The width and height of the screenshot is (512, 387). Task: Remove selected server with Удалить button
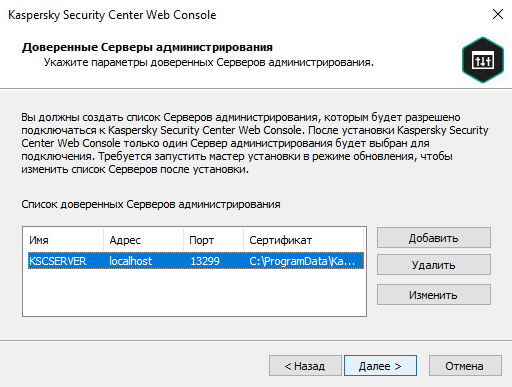point(434,265)
